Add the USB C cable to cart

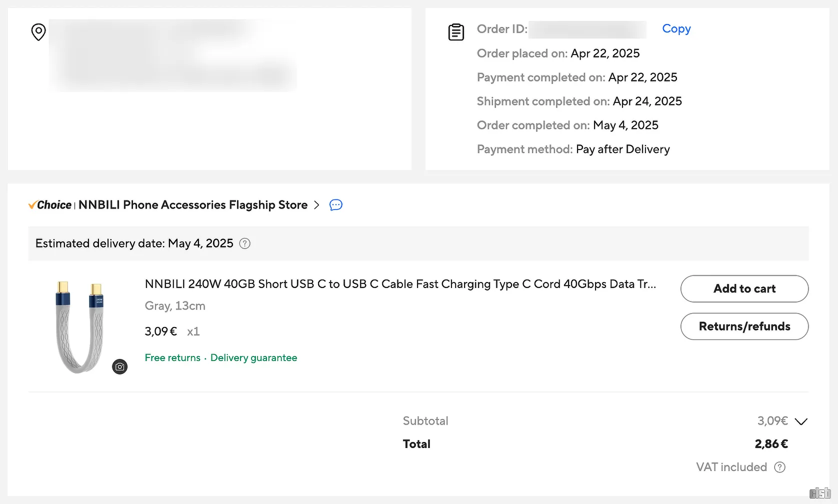744,288
